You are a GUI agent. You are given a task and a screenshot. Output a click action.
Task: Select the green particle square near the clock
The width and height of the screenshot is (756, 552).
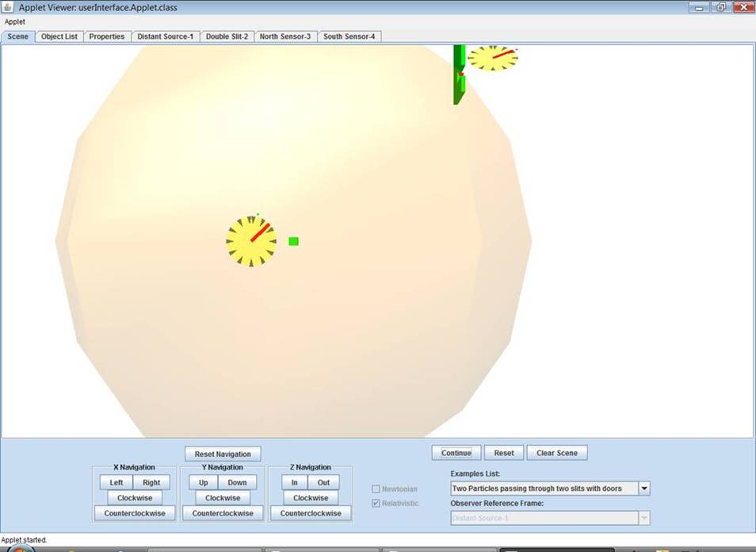[x=293, y=241]
